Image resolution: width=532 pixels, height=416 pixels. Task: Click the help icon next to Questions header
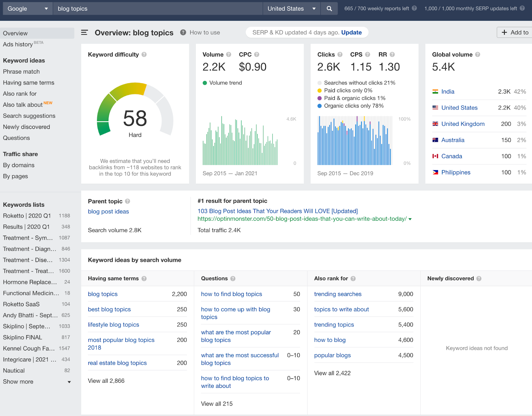tap(233, 279)
